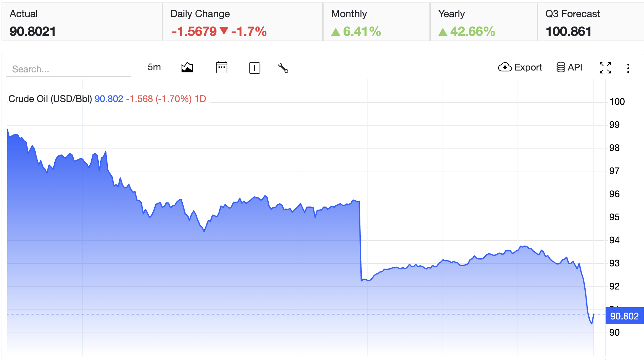Click the blue 90.802 legend value
The image size is (644, 360).
click(x=109, y=99)
